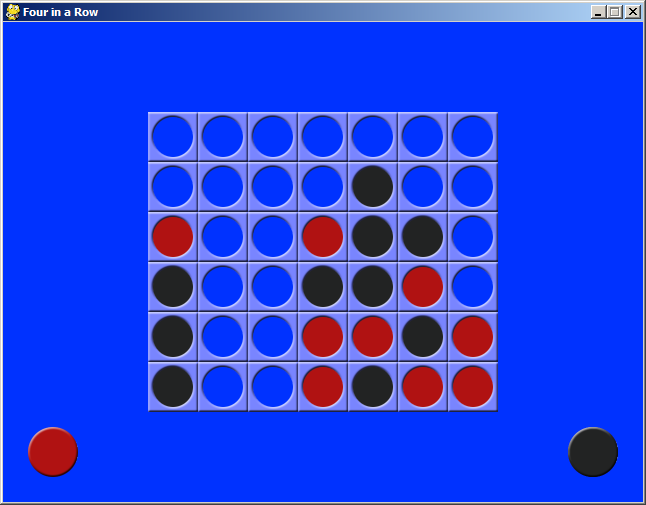Click the topmost black token in the fifth column
The width and height of the screenshot is (646, 505).
pyautogui.click(x=373, y=187)
